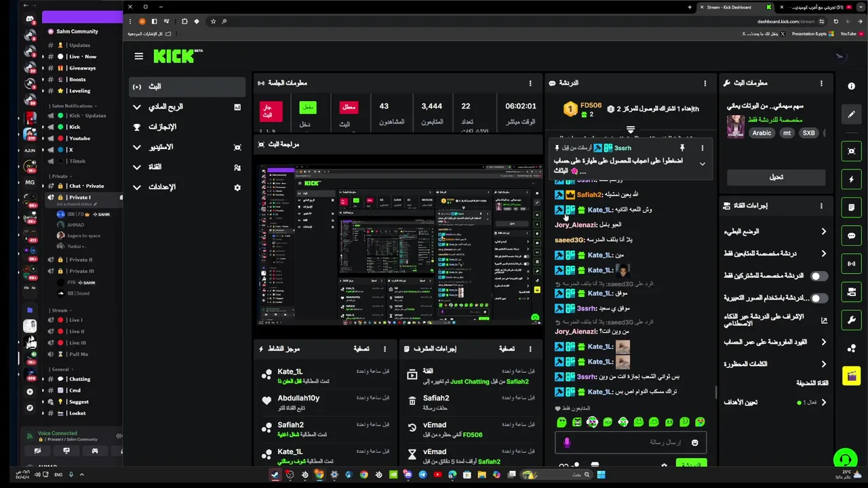
Task: Open session info panel three-dot menu
Action: pos(530,83)
